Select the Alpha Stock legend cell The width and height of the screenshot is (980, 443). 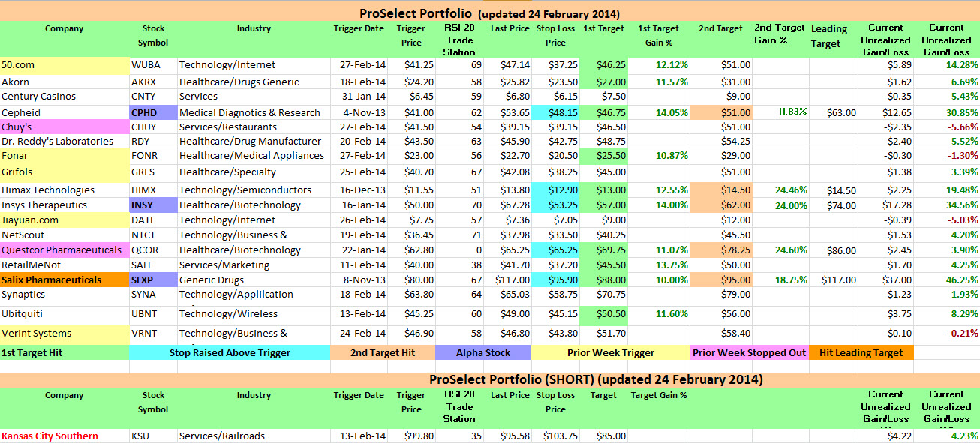click(483, 352)
